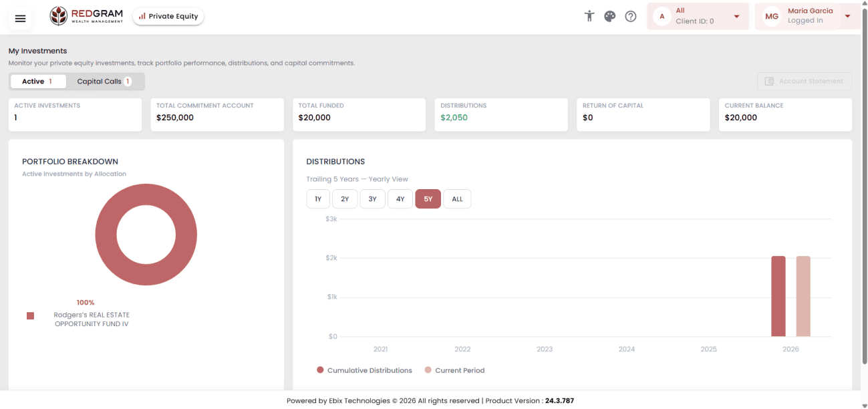Click the red legend swatch for Rodgers's fund
868x409 pixels.
30,315
